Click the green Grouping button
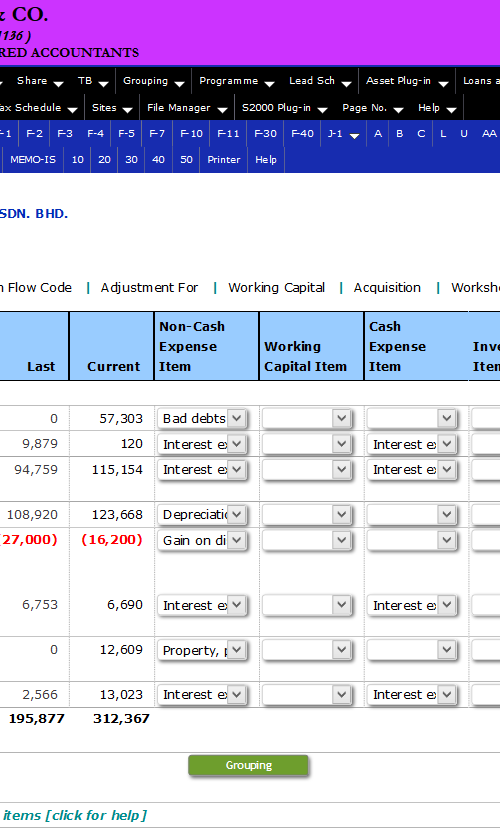 click(248, 765)
